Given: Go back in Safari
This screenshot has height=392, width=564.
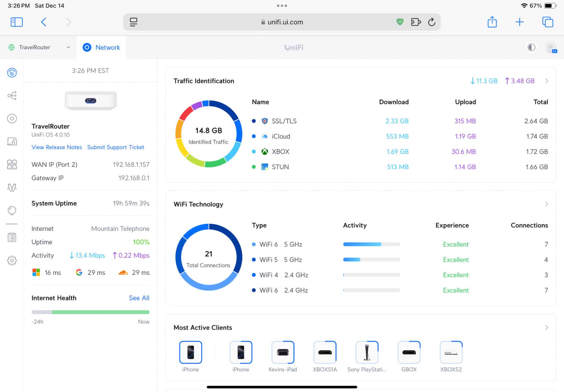Looking at the screenshot, I should pos(43,22).
